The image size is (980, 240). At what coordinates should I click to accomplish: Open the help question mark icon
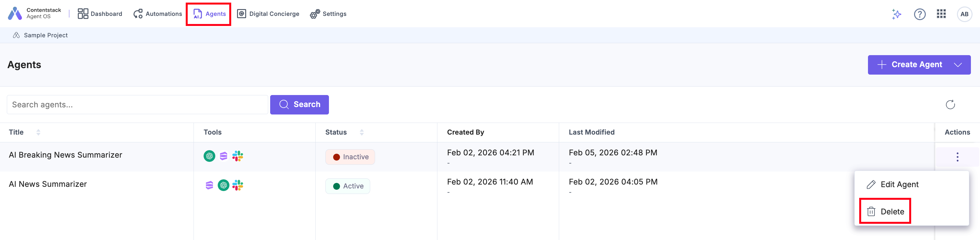point(920,14)
